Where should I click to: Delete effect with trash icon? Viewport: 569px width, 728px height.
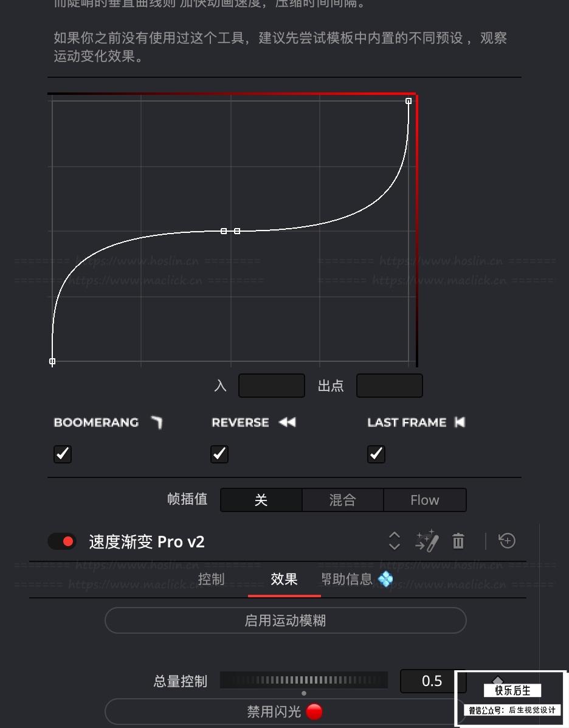458,541
